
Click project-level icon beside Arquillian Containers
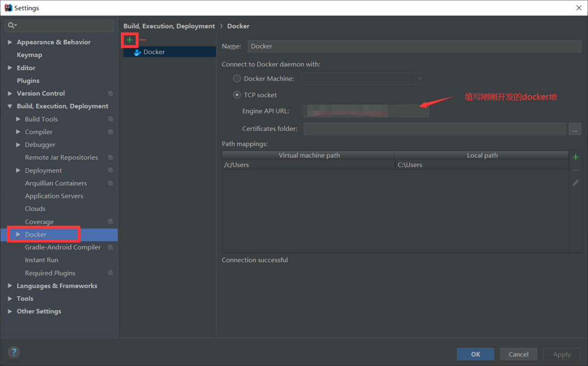[x=110, y=183]
